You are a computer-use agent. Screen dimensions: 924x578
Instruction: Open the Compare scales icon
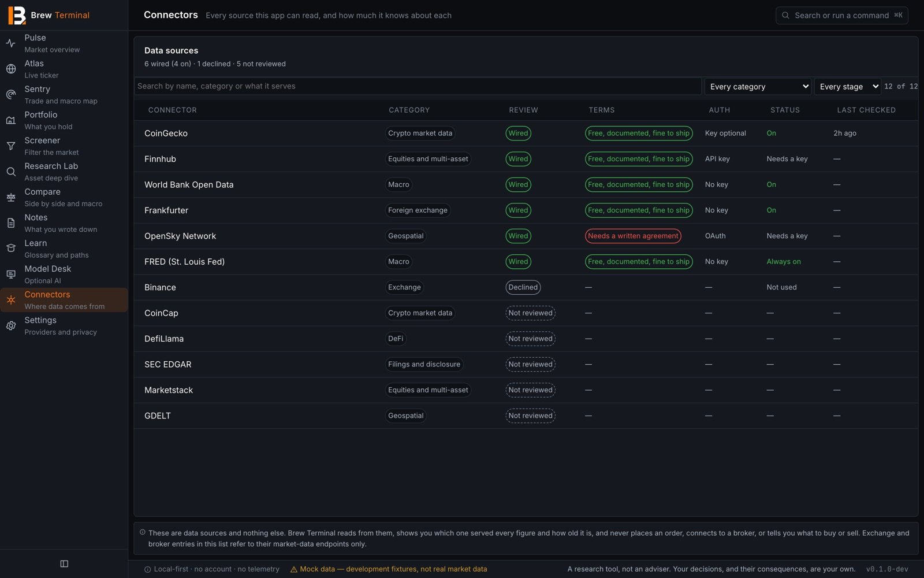point(11,198)
